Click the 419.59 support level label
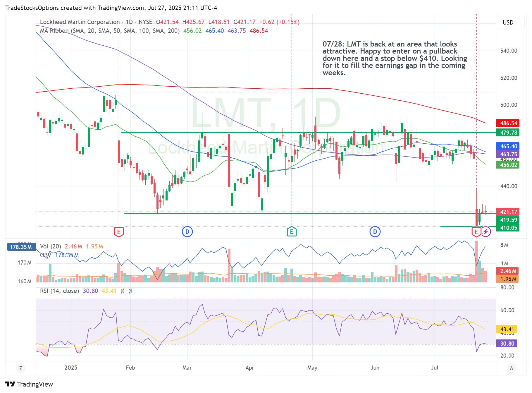This screenshot has height=393, width=532. click(x=508, y=220)
